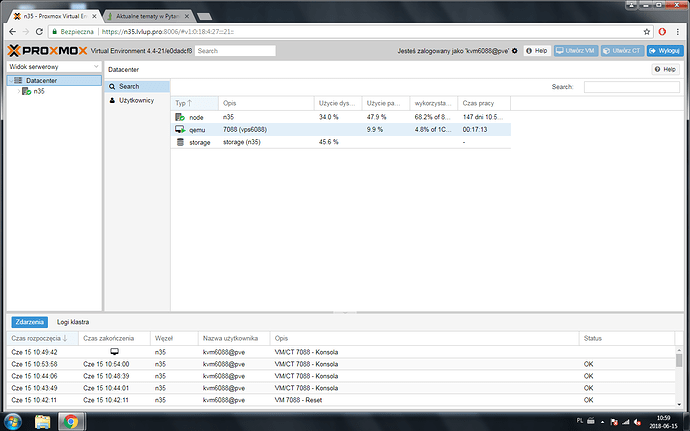Click the storage icon in the resource list

180,142
